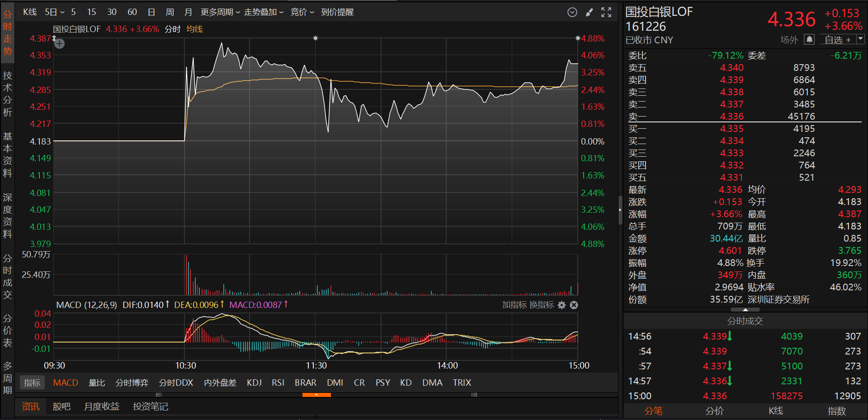Toggle the 均线 average line legend
This screenshot has width=868, height=420.
(x=194, y=29)
